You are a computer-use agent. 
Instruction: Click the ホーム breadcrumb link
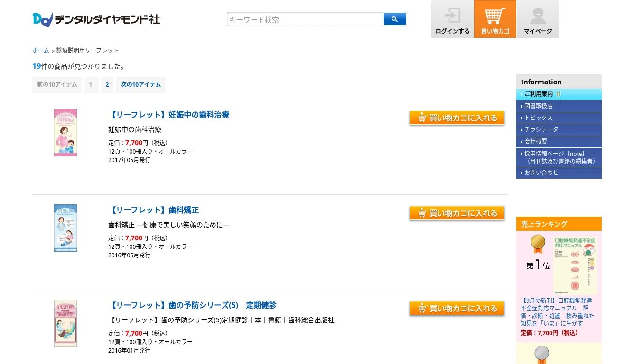(x=41, y=50)
